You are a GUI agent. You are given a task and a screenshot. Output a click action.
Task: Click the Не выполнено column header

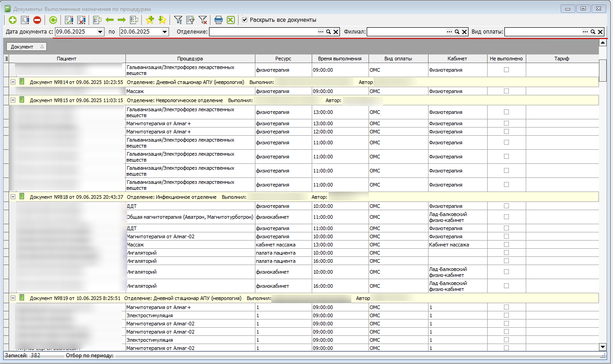[x=506, y=59]
